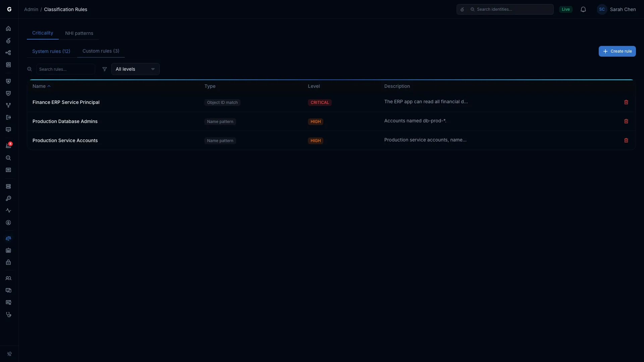This screenshot has height=362, width=644.
Task: Click the Admin breadcrumb link
Action: point(31,9)
